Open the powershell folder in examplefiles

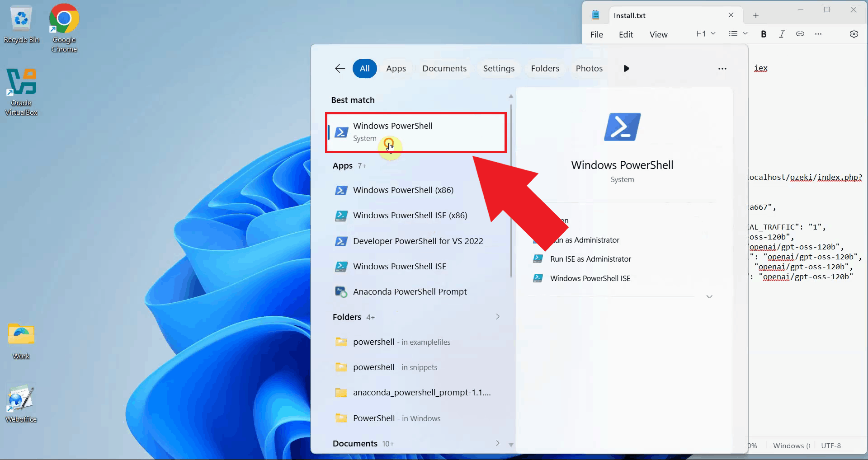point(401,342)
